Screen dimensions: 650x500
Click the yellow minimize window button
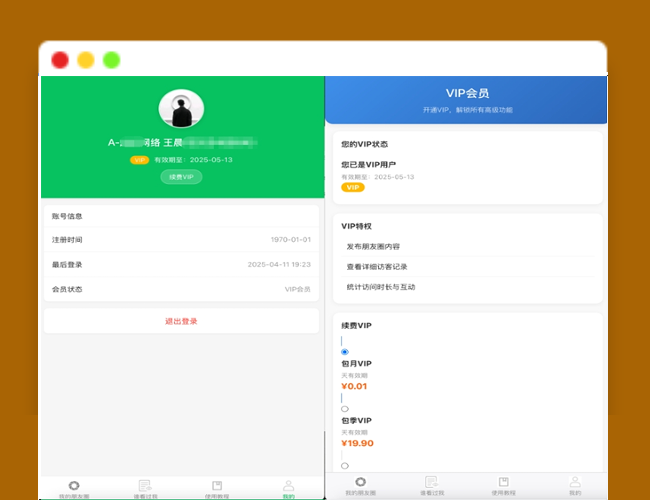click(x=86, y=60)
